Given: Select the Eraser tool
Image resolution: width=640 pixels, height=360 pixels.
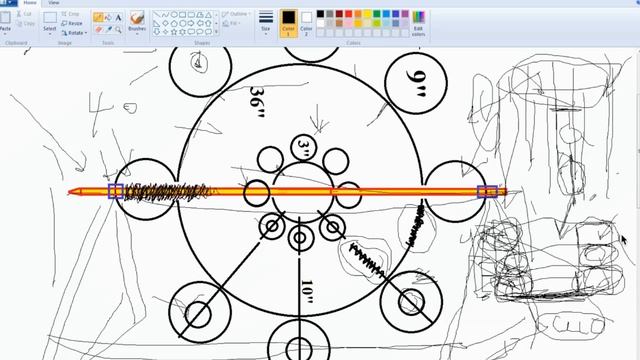Looking at the screenshot, I should [98, 29].
